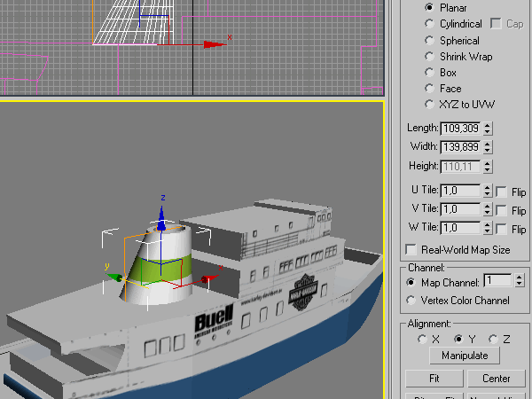Select the Map Channel option

point(411,282)
